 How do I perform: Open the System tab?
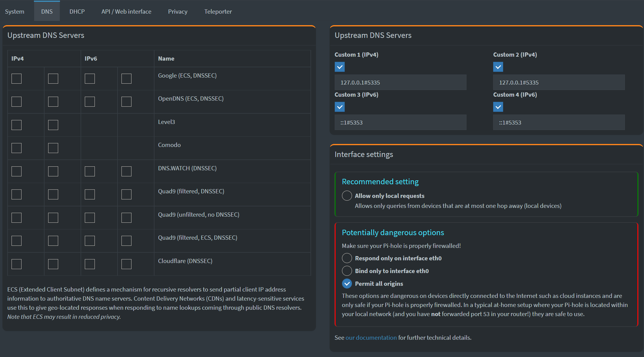coord(15,12)
